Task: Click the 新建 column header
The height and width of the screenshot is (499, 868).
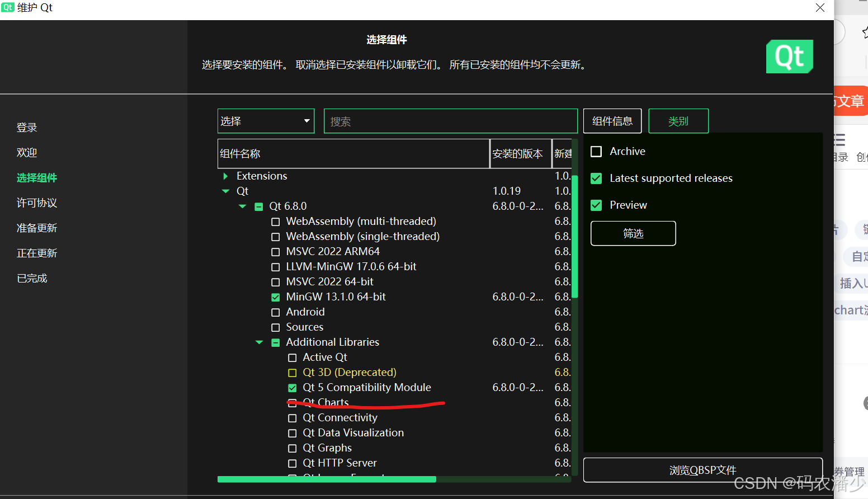Action: pyautogui.click(x=562, y=154)
